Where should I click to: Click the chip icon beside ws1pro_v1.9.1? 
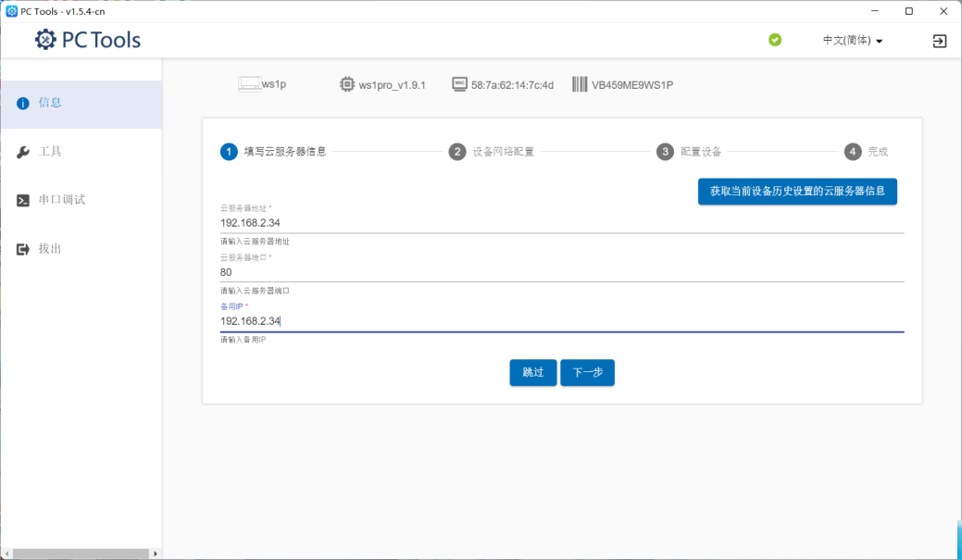coord(346,84)
